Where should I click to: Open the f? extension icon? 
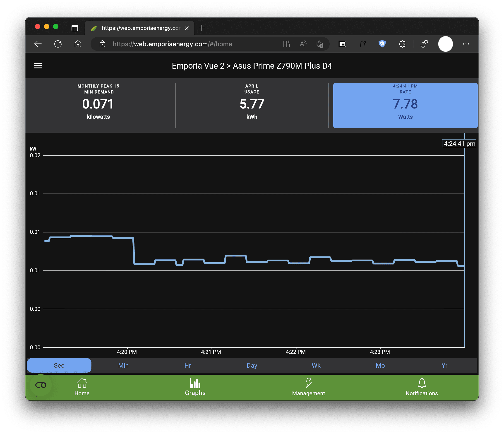(x=362, y=44)
